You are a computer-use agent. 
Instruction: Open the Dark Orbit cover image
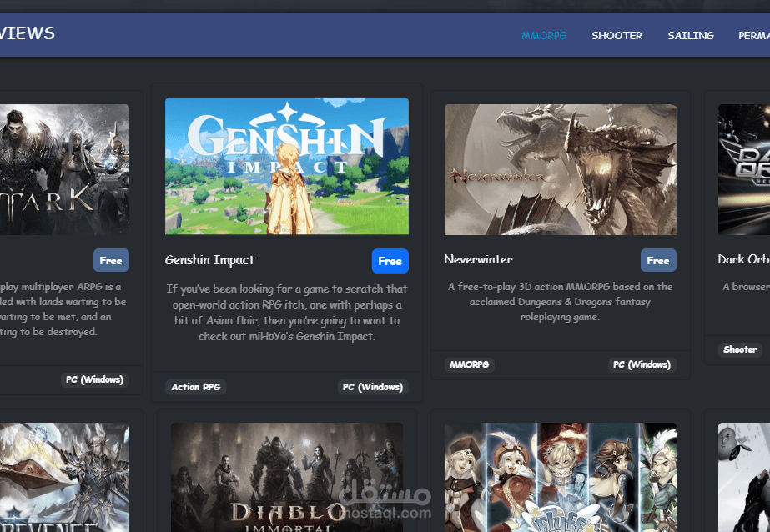tap(744, 169)
